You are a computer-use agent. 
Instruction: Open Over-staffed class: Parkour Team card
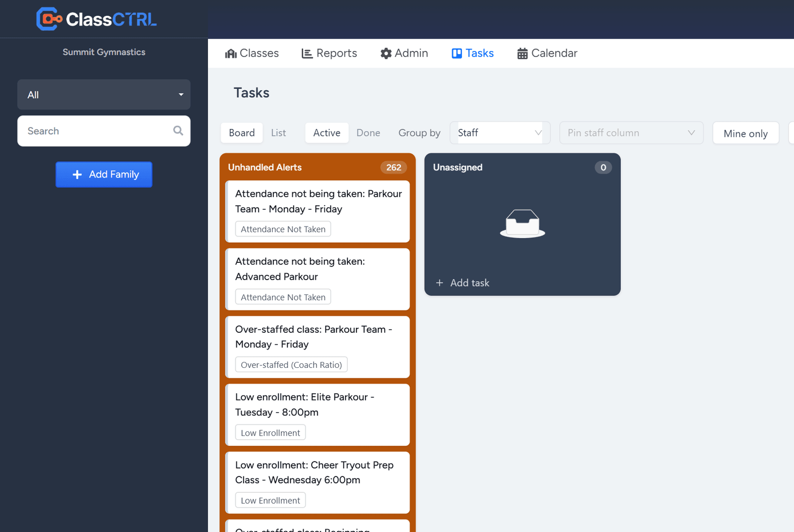318,347
